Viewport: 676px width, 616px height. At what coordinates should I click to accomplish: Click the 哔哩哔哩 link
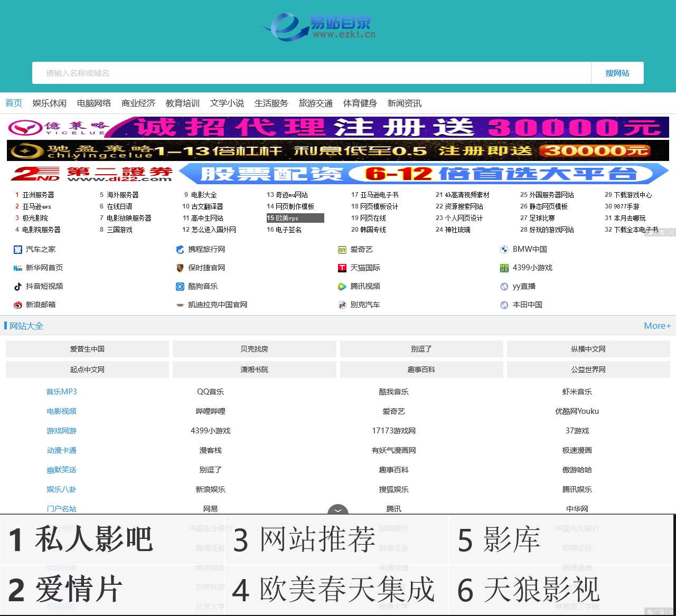tap(211, 411)
